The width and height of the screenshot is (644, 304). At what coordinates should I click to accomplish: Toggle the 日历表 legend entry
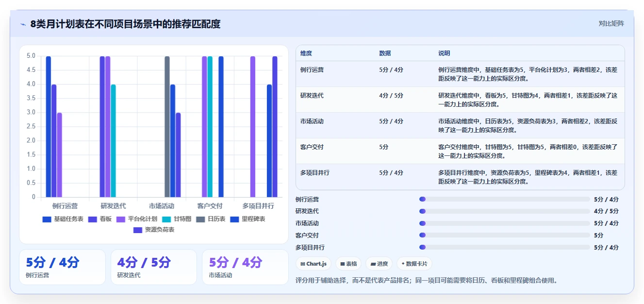coord(211,219)
